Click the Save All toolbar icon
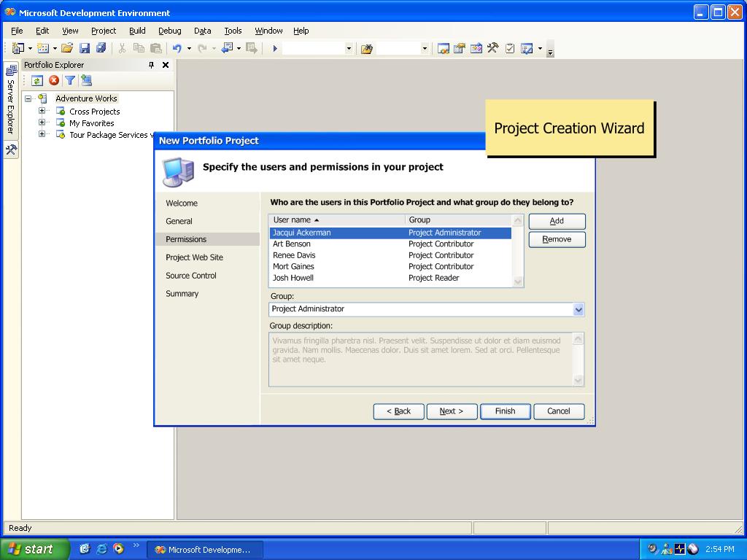747x560 pixels. tap(101, 48)
